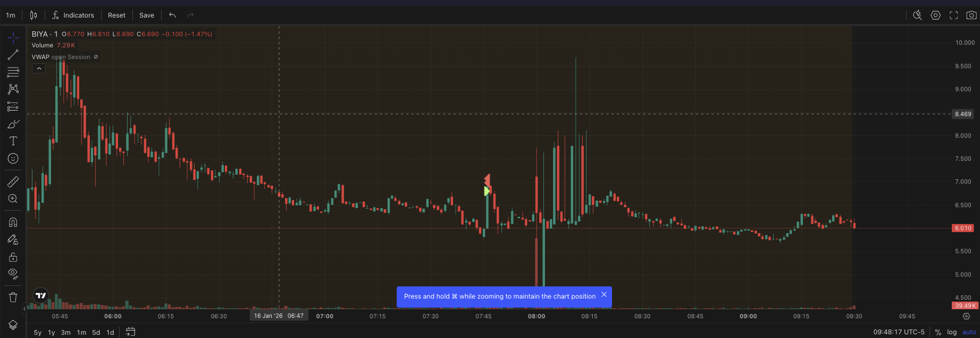Open the candle chart style dropdown
Image resolution: width=980 pixels, height=338 pixels.
pos(33,15)
